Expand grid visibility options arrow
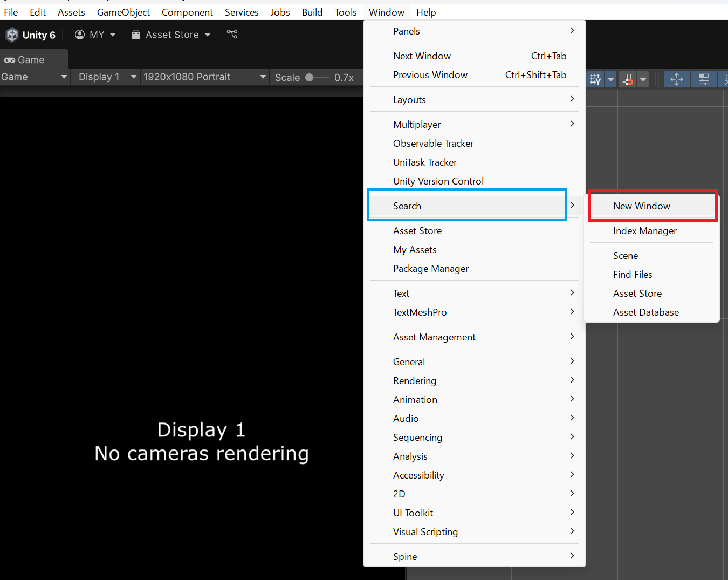Screen dimensions: 728x580 pyautogui.click(x=610, y=79)
